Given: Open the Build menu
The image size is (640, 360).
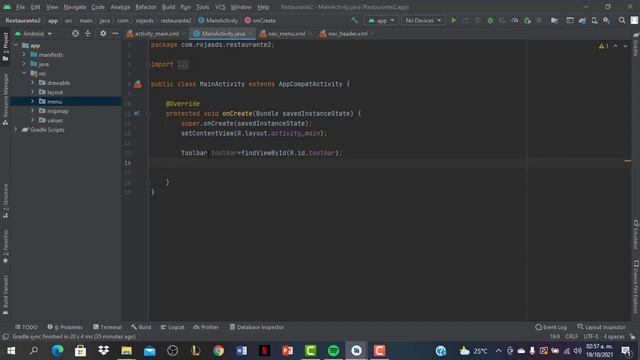Looking at the screenshot, I should (168, 7).
